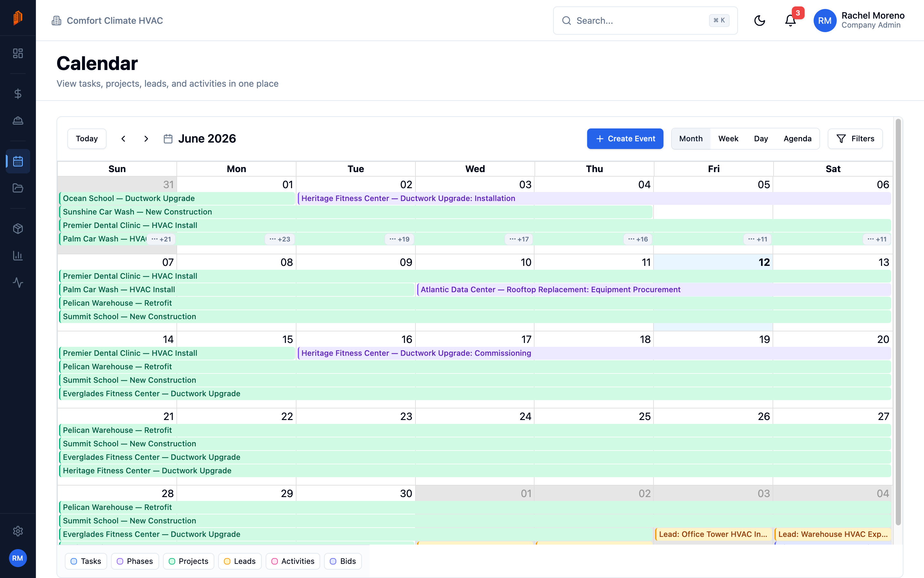This screenshot has height=578, width=924.
Task: Open the settings gear icon
Action: pos(18,531)
